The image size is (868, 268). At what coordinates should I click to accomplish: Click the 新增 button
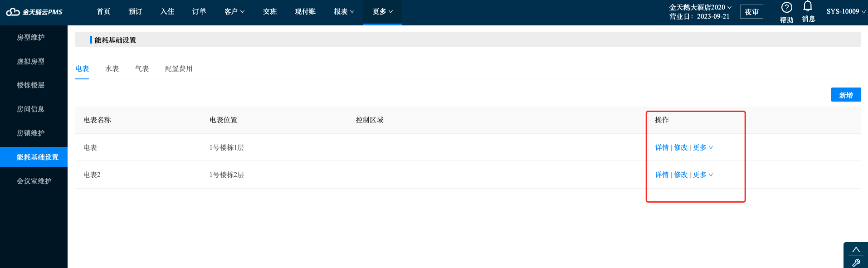coord(846,95)
